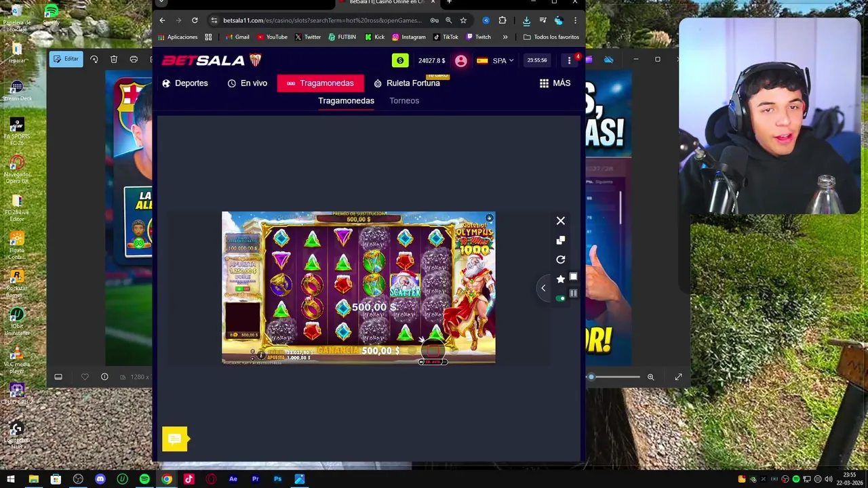The image size is (868, 488).
Task: Open Twitch bookmark
Action: pos(478,37)
